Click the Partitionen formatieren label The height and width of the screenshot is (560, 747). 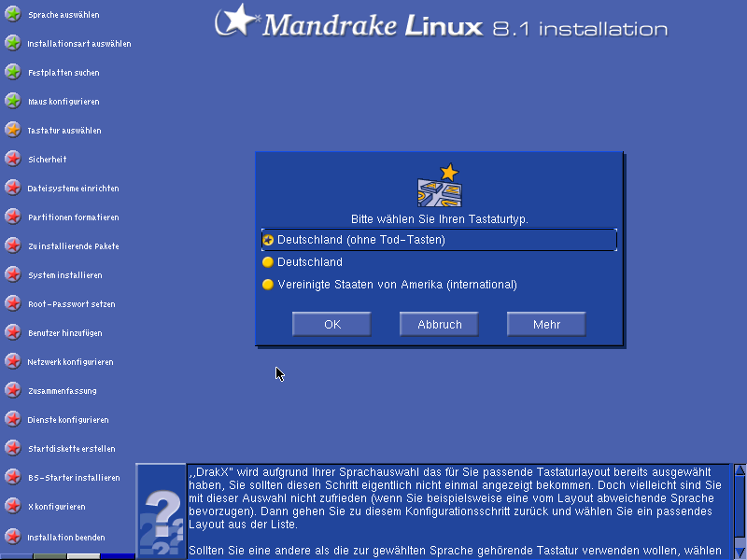pos(74,217)
